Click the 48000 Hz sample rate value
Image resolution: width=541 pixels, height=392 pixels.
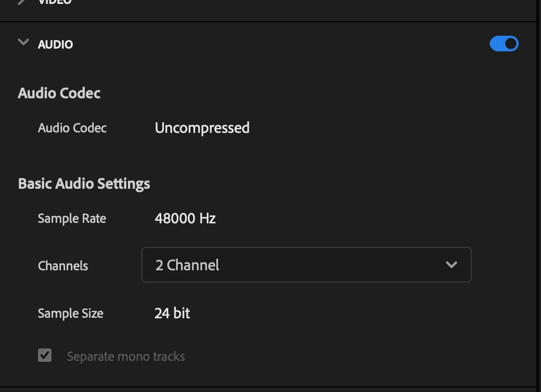(x=185, y=218)
